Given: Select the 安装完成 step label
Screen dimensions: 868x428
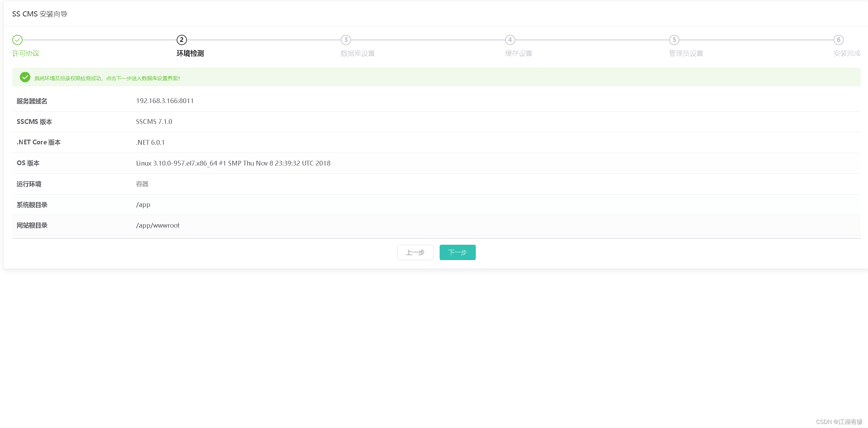Looking at the screenshot, I should 847,53.
